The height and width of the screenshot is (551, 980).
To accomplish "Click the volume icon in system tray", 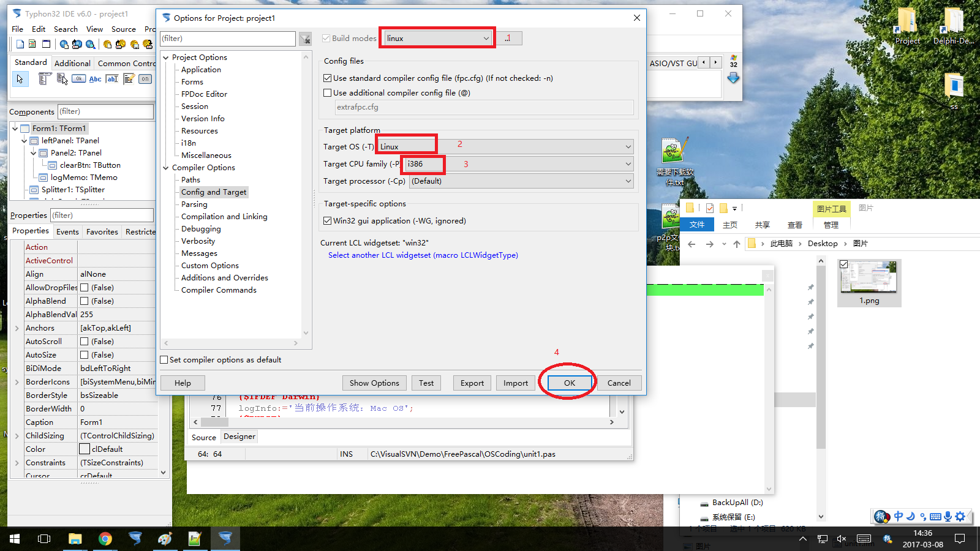I will pos(842,539).
